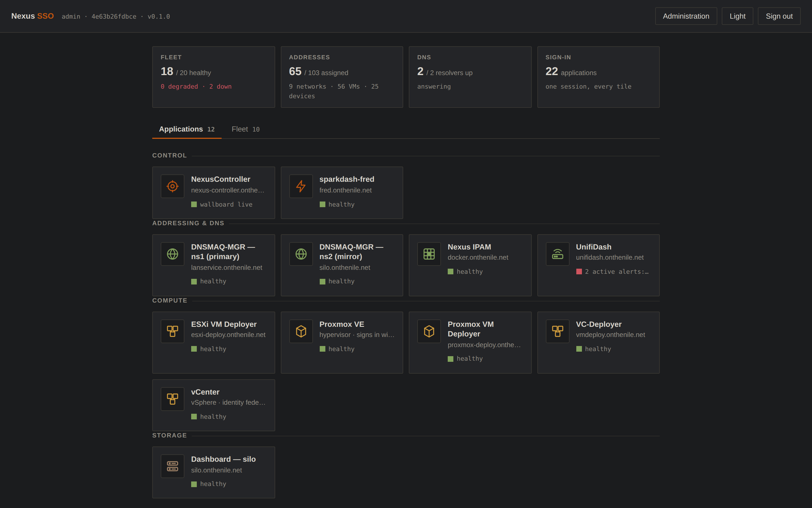Click the Proxmox VE cube icon

[x=301, y=331]
